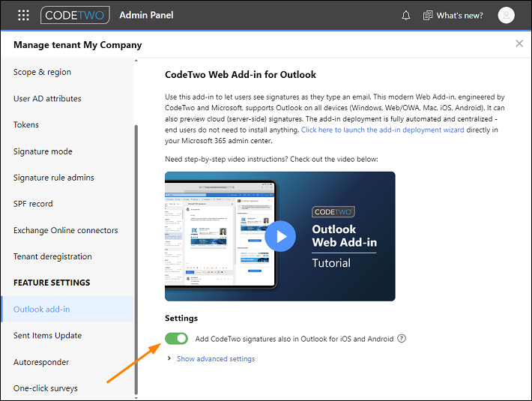
Task: Click the What's new newspaper icon
Action: [428, 16]
